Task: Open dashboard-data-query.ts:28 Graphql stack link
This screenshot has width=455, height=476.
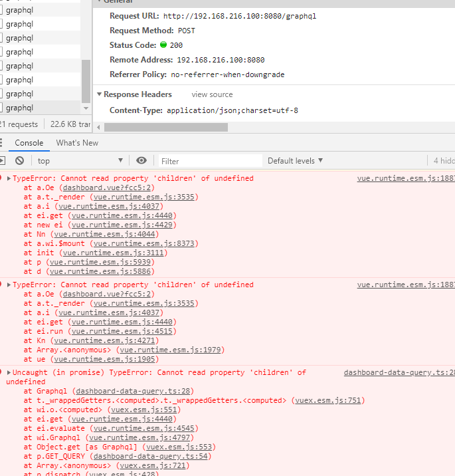Action: tap(133, 391)
